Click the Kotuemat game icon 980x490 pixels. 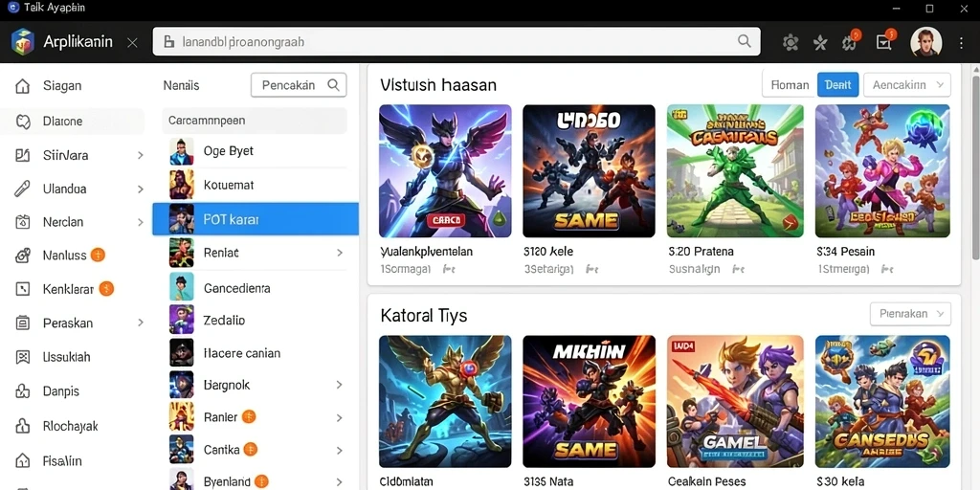click(181, 185)
